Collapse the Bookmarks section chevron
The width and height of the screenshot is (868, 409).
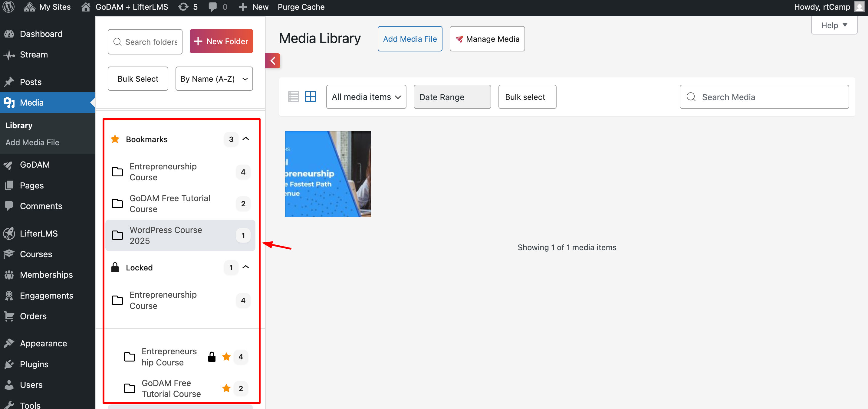pos(246,139)
